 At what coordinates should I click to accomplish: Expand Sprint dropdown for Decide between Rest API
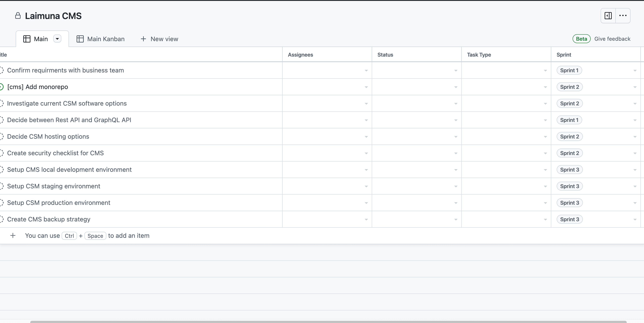click(635, 120)
